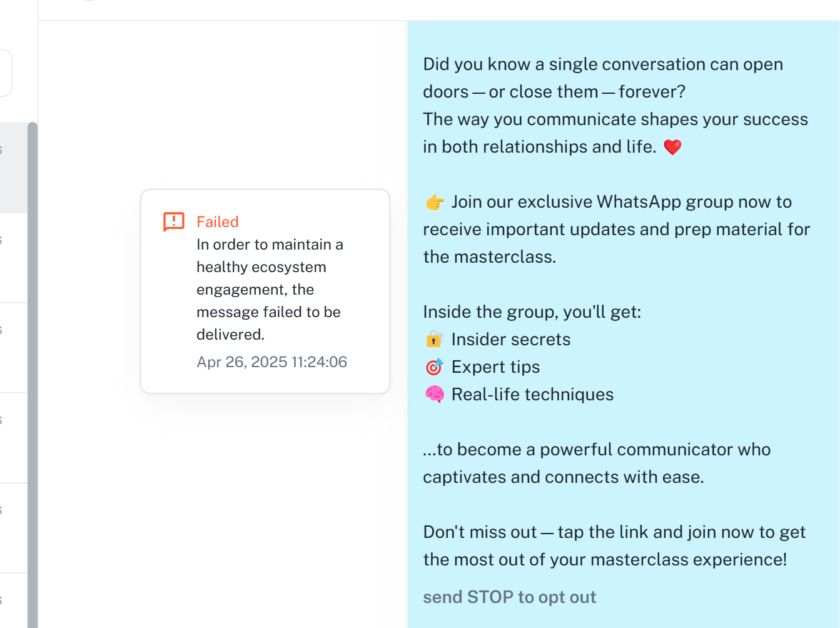This screenshot has height=628, width=840.
Task: Click the Failed message alert icon
Action: (x=174, y=221)
